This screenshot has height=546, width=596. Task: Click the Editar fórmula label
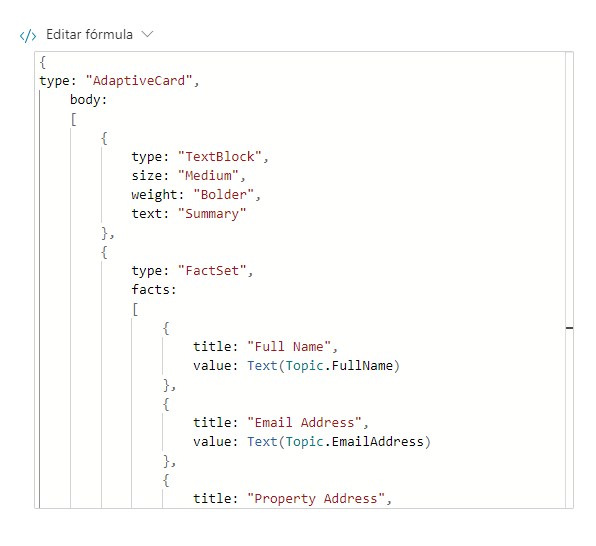click(x=89, y=35)
